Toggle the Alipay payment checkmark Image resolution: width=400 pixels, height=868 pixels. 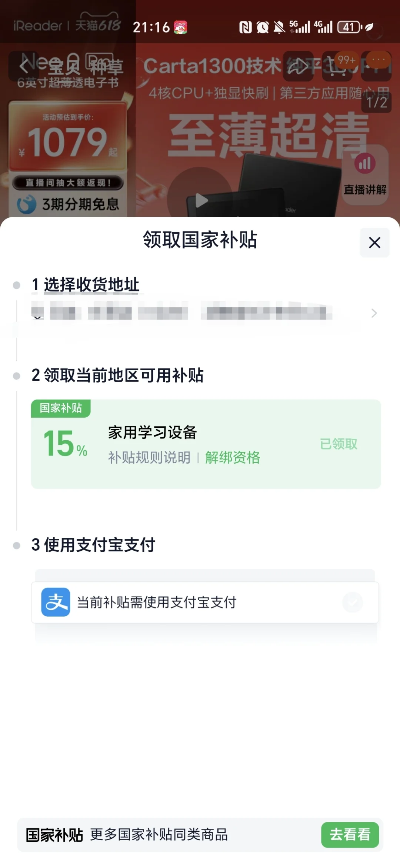352,602
